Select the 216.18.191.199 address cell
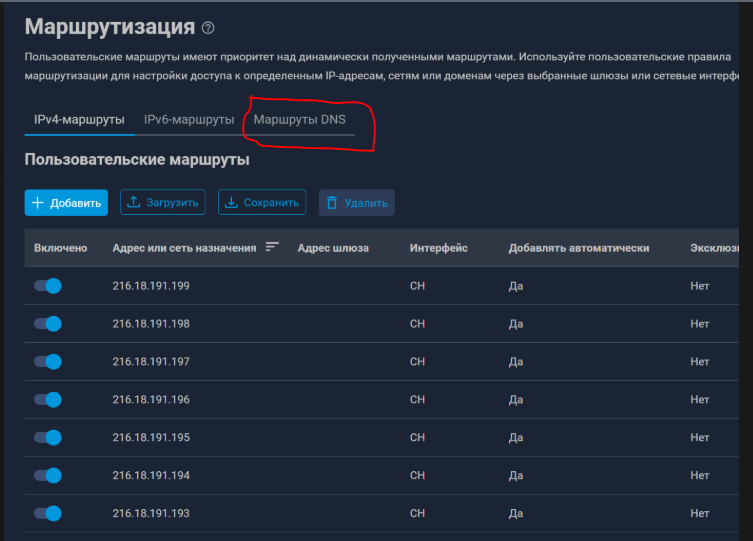This screenshot has height=541, width=753. coord(151,286)
